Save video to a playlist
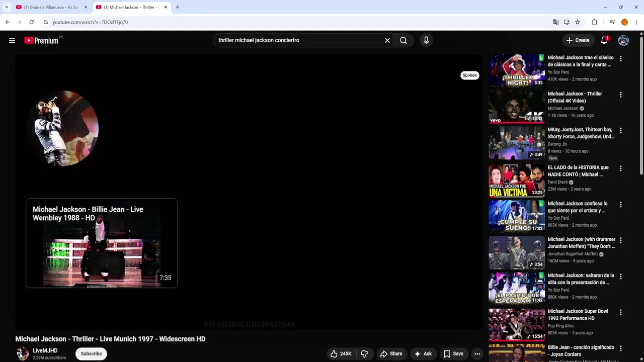Image resolution: width=644 pixels, height=362 pixels. click(453, 354)
